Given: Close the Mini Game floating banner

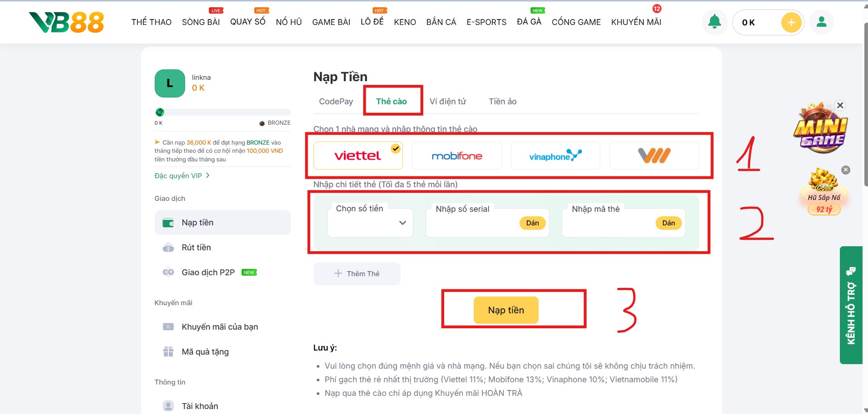Looking at the screenshot, I should [840, 105].
